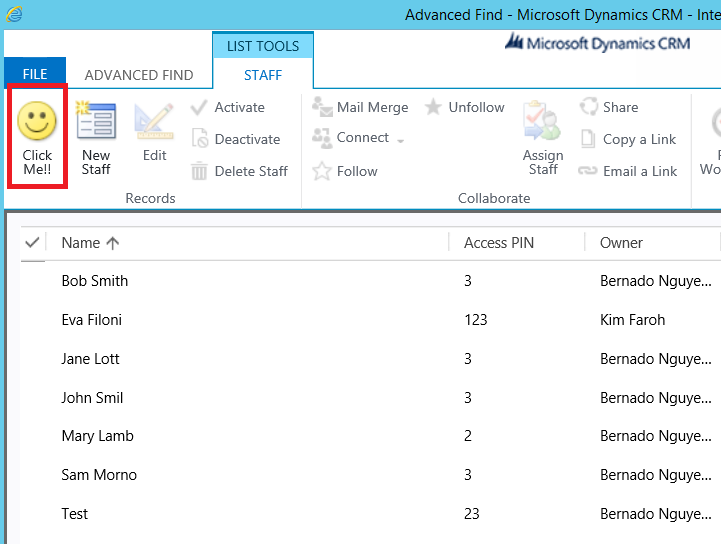Open the FILE tab

[35, 75]
